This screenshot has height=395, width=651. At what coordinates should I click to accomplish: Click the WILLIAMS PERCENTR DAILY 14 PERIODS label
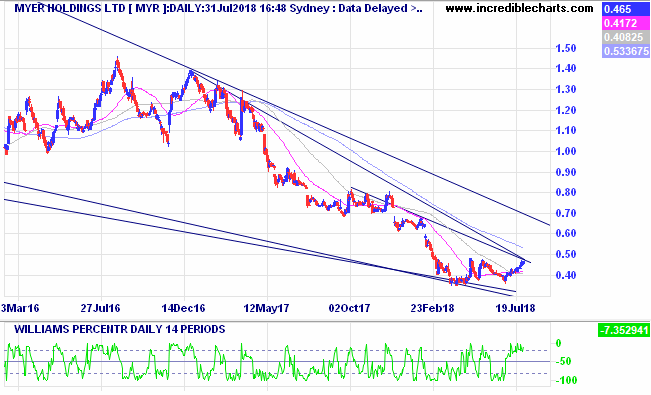pos(120,329)
